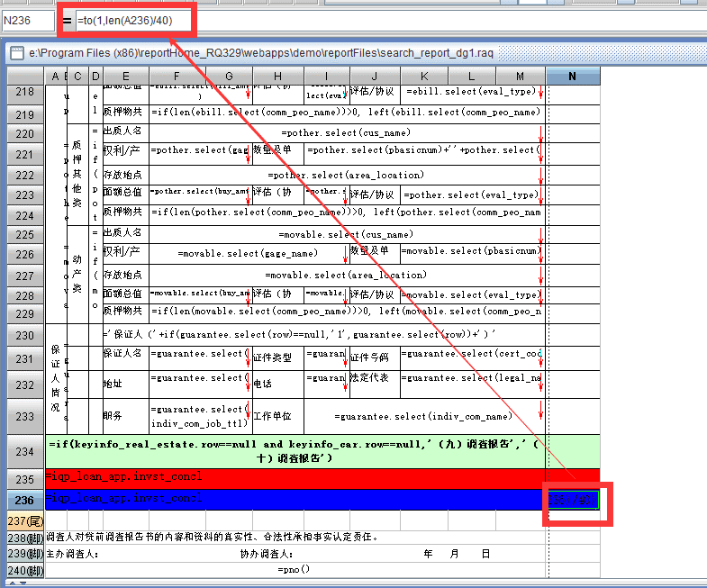Click cell =movable.select(area_location)
The image size is (707, 588).
coord(347,275)
